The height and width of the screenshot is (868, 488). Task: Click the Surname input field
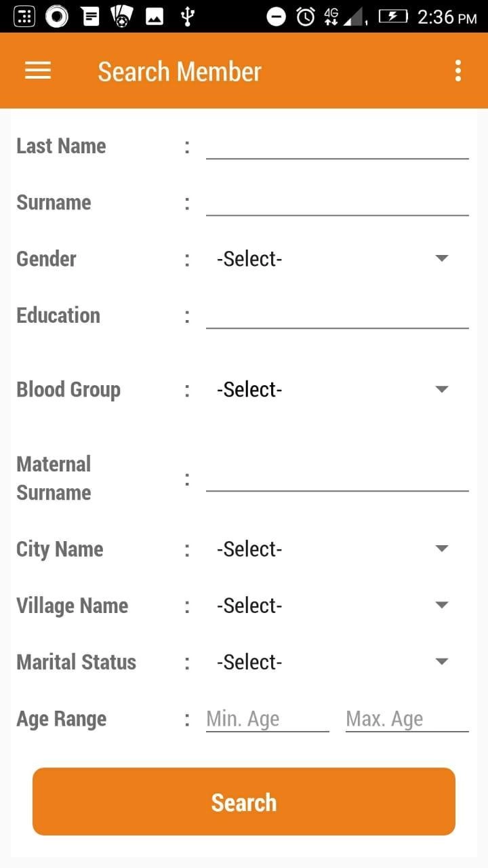click(337, 202)
